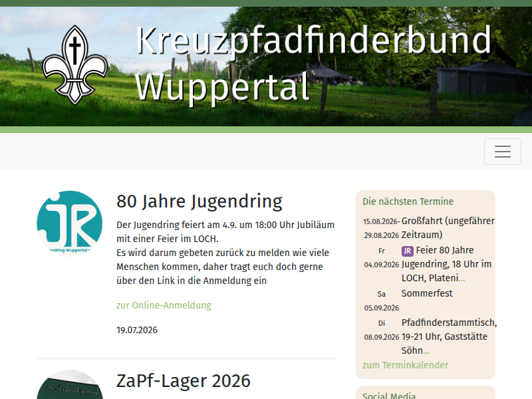532x399 pixels.
Task: Follow the 'zur Online-Anmeldung' link
Action: point(164,305)
